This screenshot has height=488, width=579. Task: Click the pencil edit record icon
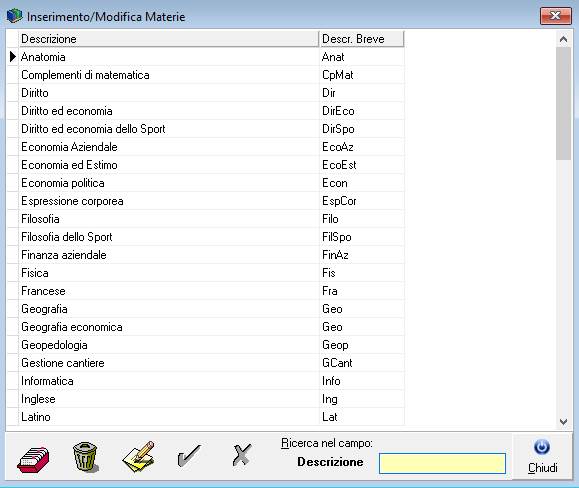(x=138, y=456)
